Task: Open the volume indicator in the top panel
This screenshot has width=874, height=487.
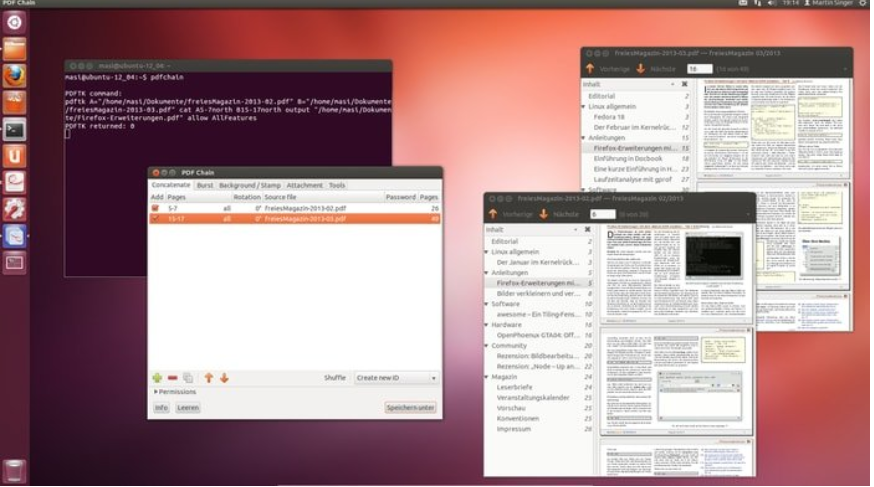Action: (x=772, y=3)
